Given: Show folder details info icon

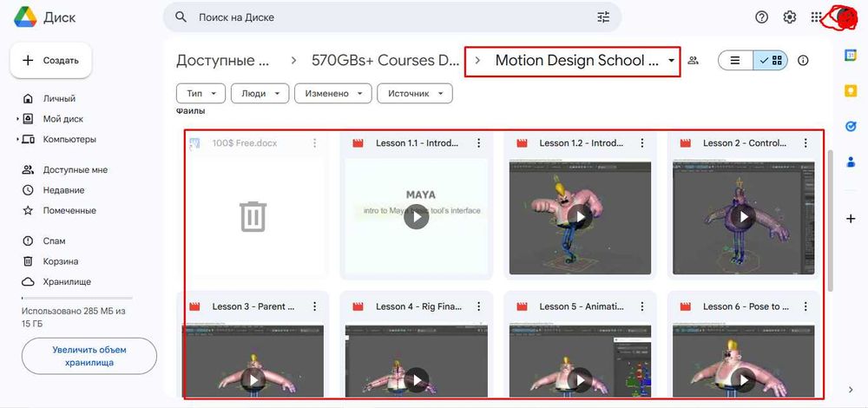Looking at the screenshot, I should coord(803,61).
